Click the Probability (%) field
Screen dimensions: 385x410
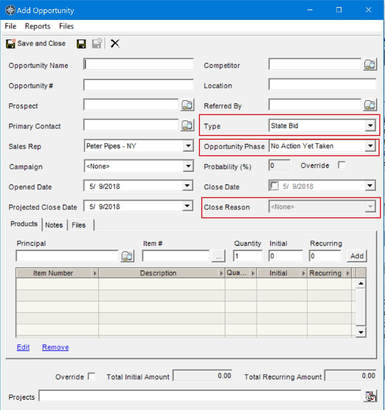279,165
